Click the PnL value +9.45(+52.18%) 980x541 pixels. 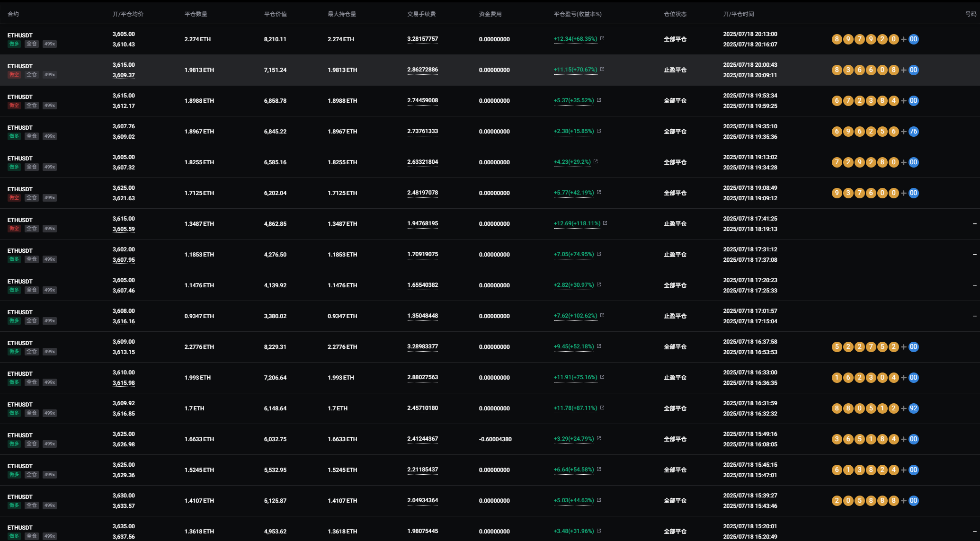573,346
